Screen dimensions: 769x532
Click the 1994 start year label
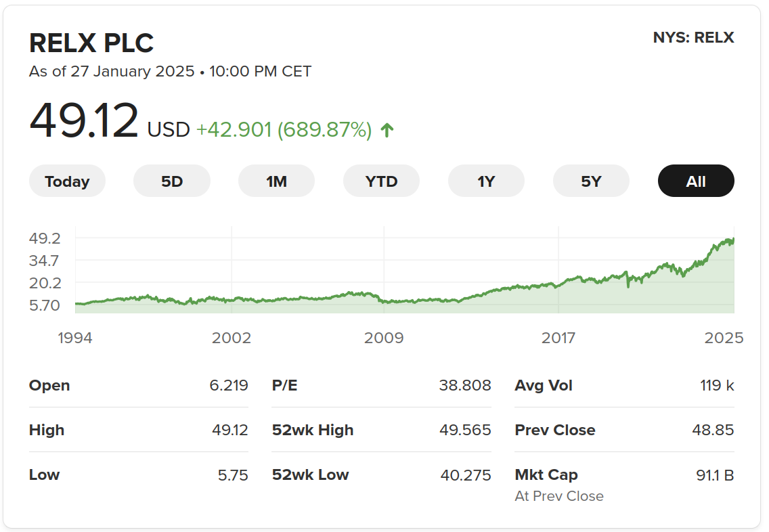click(x=75, y=338)
